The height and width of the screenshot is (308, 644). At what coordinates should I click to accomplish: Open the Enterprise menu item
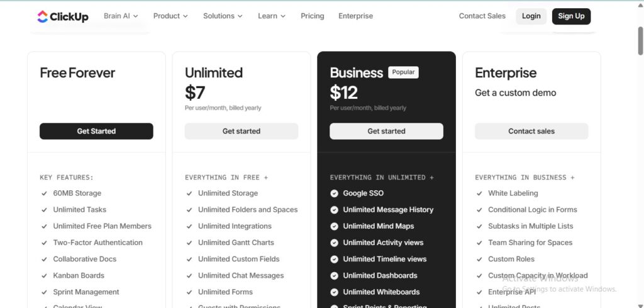(x=355, y=16)
